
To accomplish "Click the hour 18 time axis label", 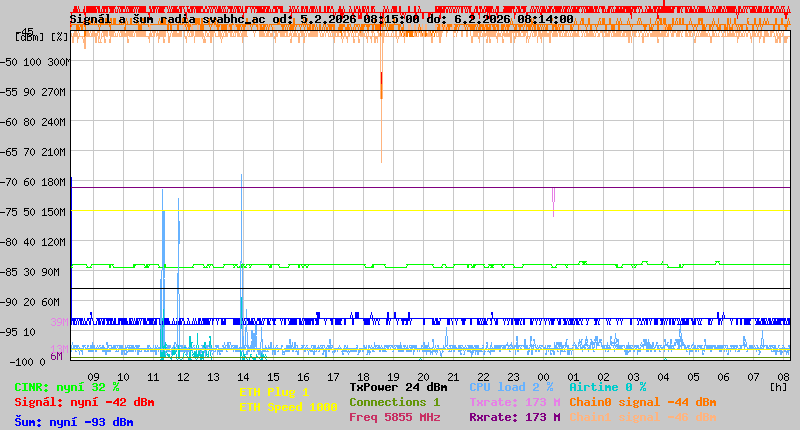I will (363, 376).
